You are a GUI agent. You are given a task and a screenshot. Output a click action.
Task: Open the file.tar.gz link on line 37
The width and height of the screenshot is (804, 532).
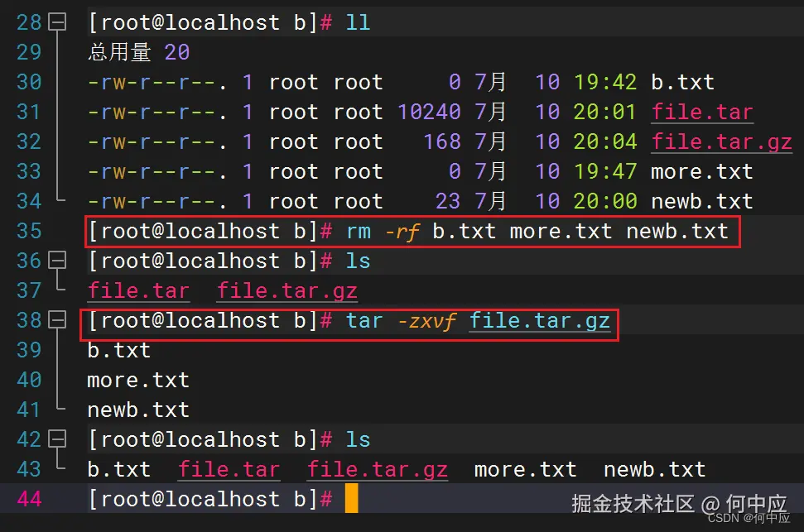[286, 290]
